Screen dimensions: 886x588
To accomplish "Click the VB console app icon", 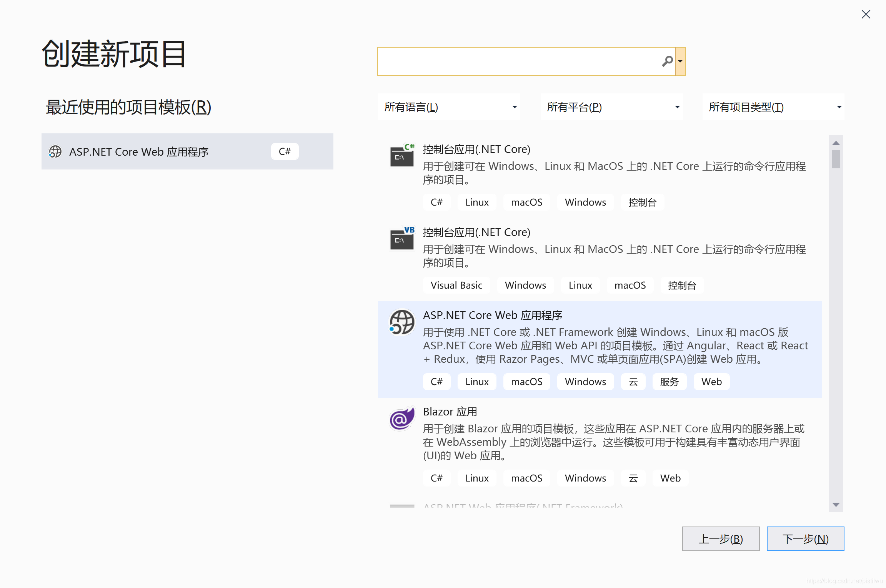I will [402, 239].
